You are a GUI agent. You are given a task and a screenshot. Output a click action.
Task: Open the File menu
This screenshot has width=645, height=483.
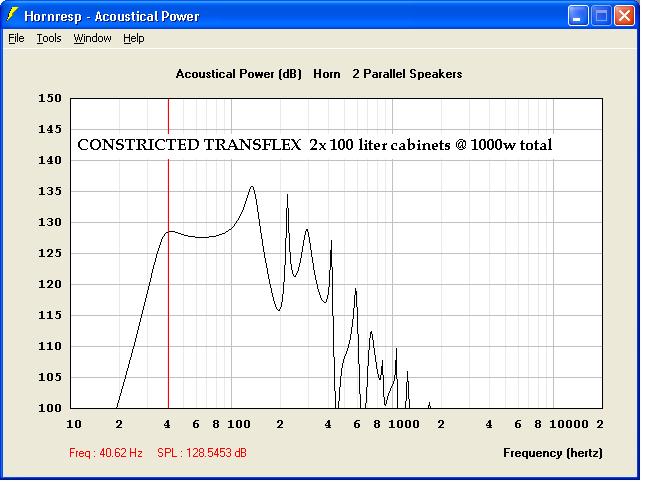coord(16,38)
